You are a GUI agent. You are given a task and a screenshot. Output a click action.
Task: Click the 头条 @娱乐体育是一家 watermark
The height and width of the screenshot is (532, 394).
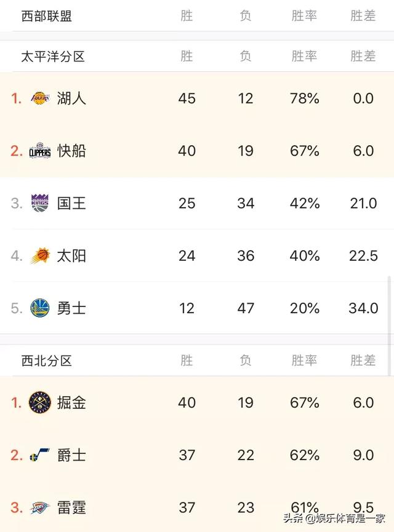coord(334,518)
